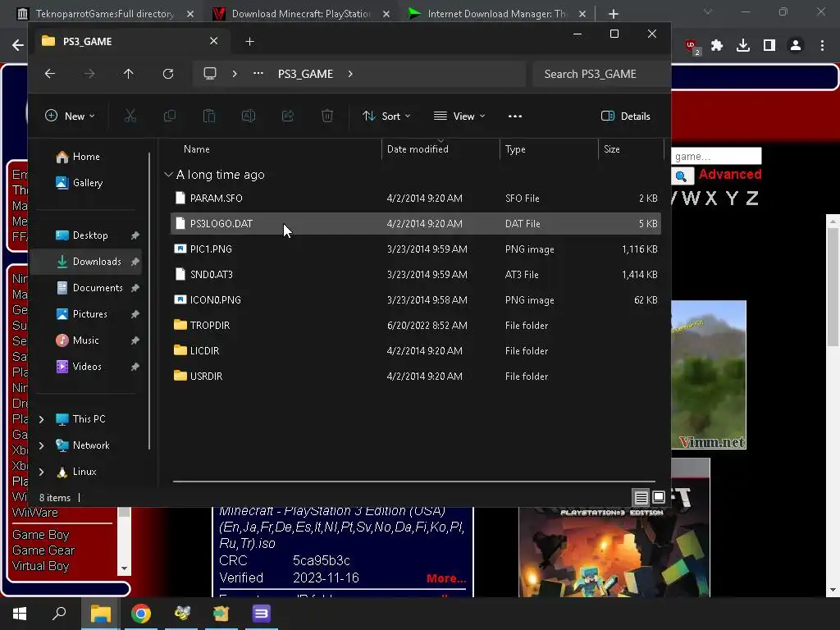Open the View dropdown menu

coord(459,116)
